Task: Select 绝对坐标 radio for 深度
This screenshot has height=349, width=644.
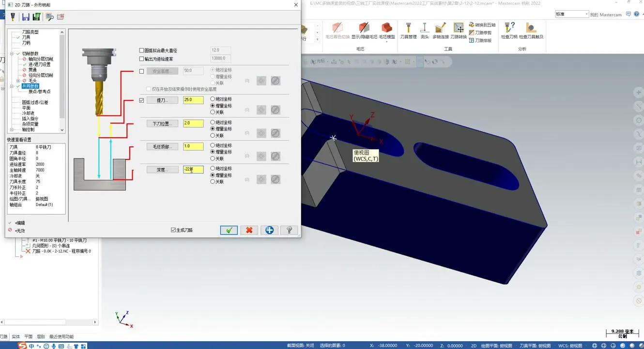Action: click(213, 169)
